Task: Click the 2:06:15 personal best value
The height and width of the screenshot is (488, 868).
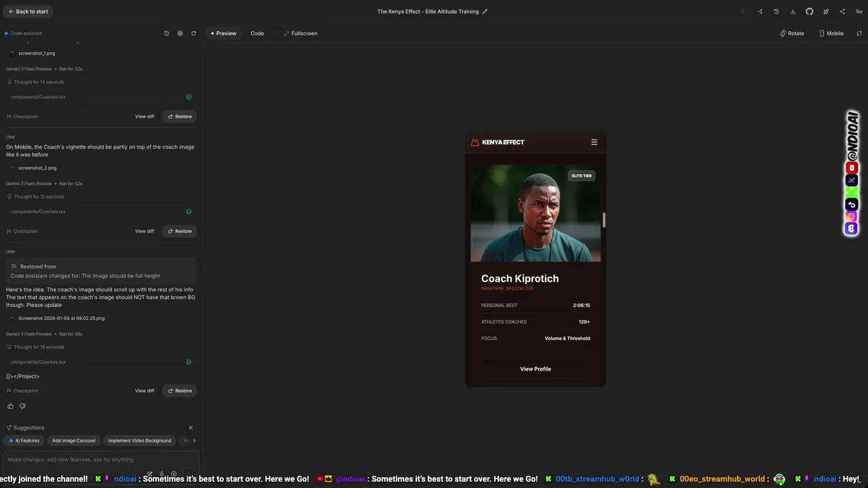Action: tap(581, 306)
